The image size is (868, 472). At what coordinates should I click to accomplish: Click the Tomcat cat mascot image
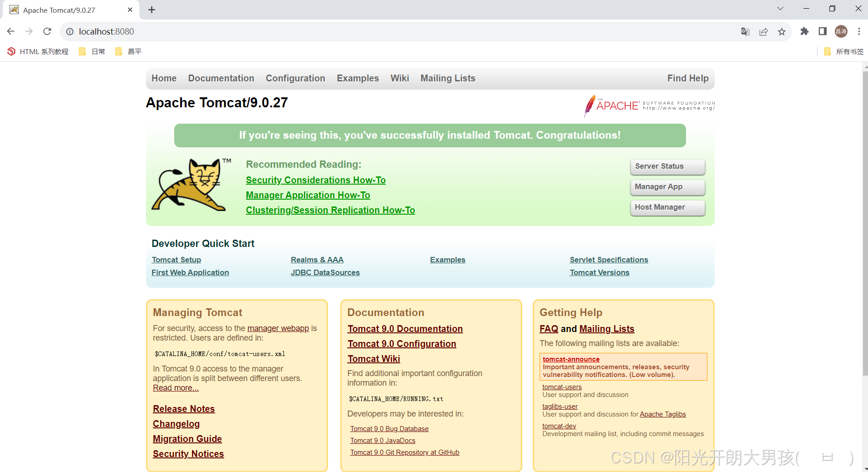(x=191, y=184)
